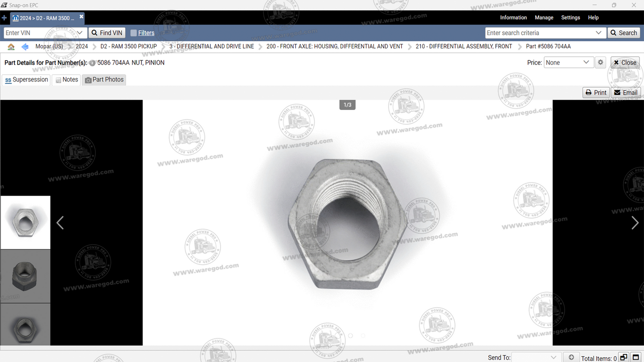Click the Supersession SS icon
The image size is (644, 362).
8,80
